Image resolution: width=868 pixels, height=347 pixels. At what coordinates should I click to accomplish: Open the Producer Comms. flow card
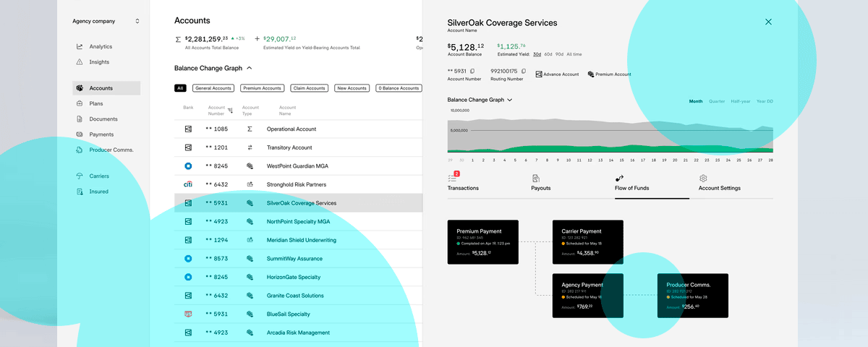693,296
